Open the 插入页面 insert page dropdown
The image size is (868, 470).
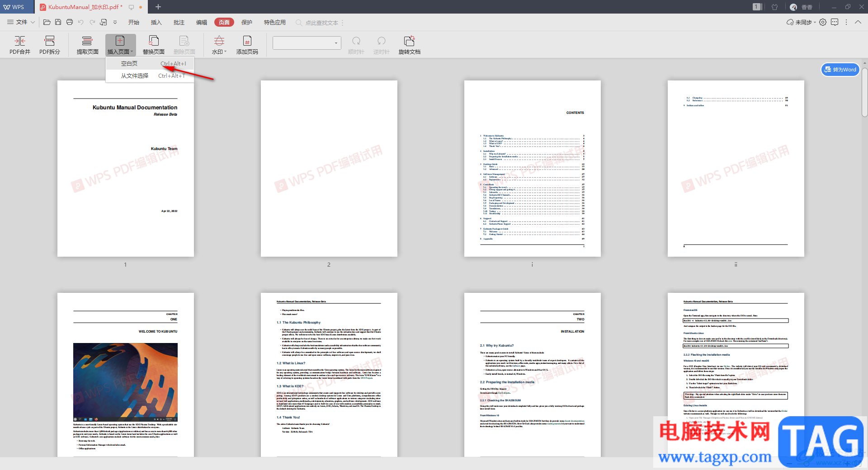[120, 45]
